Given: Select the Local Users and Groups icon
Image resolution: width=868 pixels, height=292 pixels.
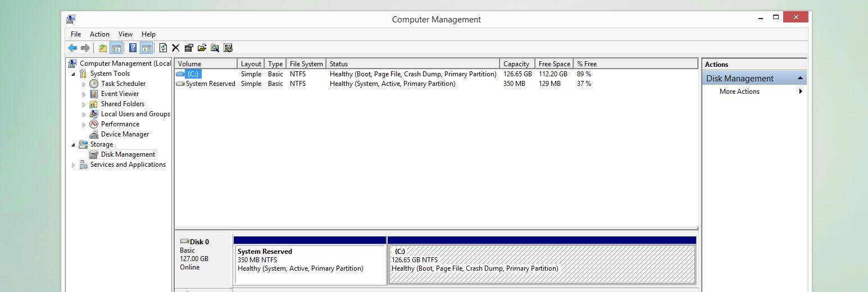Looking at the screenshot, I should pos(94,114).
